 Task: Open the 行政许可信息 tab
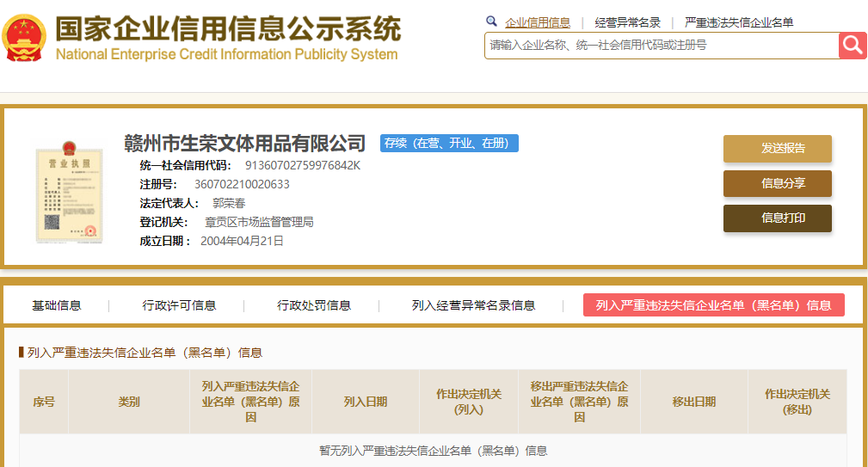click(179, 305)
